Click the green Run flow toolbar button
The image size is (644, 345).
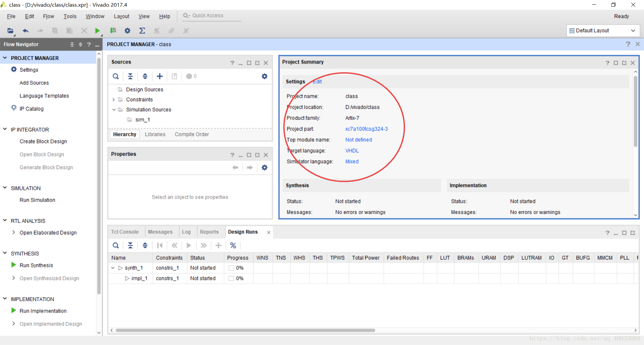(x=97, y=31)
